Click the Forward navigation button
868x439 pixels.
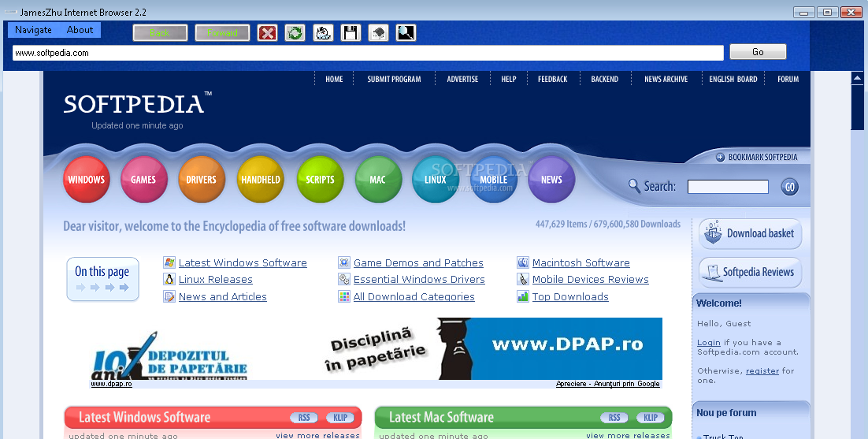click(222, 32)
